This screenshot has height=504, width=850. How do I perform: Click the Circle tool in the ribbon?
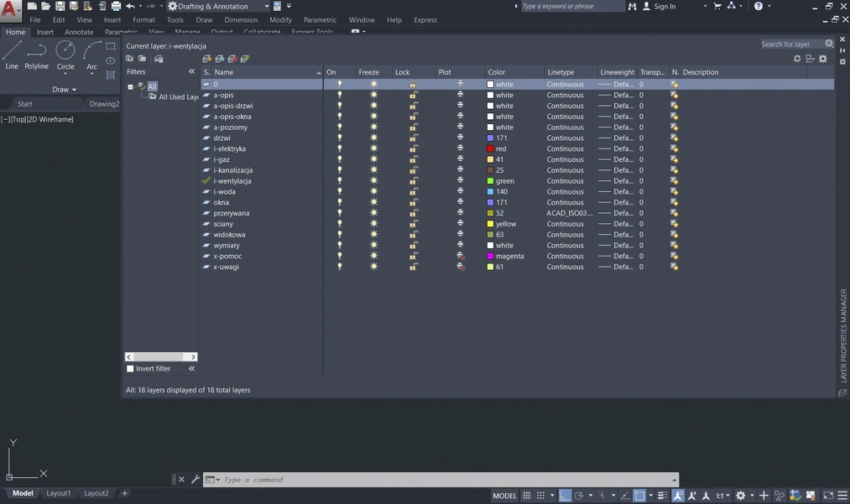[x=65, y=55]
